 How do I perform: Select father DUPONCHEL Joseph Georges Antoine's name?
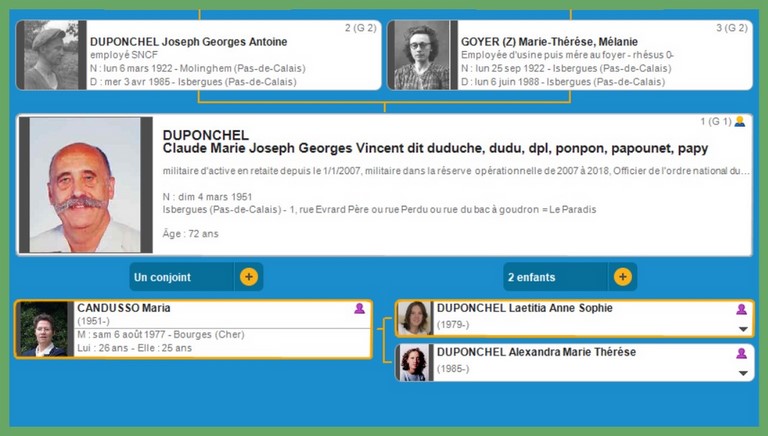[188, 42]
